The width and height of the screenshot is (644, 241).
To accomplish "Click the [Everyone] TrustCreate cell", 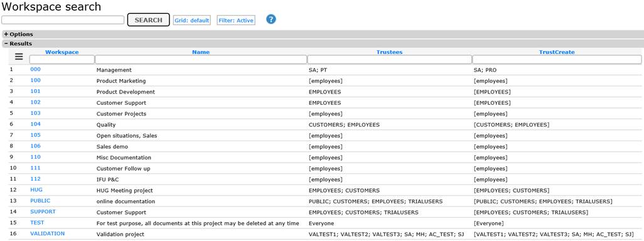I will [488, 223].
